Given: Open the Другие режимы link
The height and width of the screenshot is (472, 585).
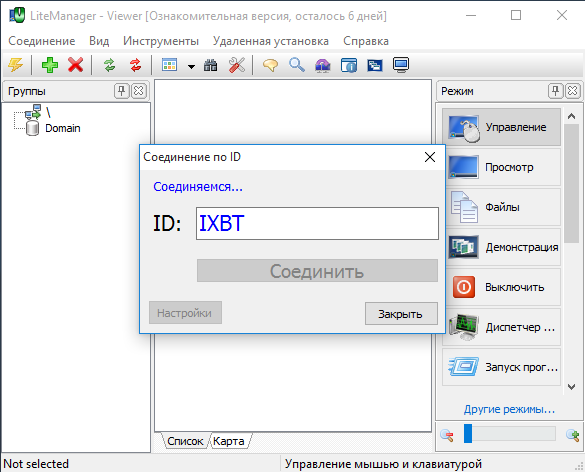Looking at the screenshot, I should pyautogui.click(x=509, y=409).
